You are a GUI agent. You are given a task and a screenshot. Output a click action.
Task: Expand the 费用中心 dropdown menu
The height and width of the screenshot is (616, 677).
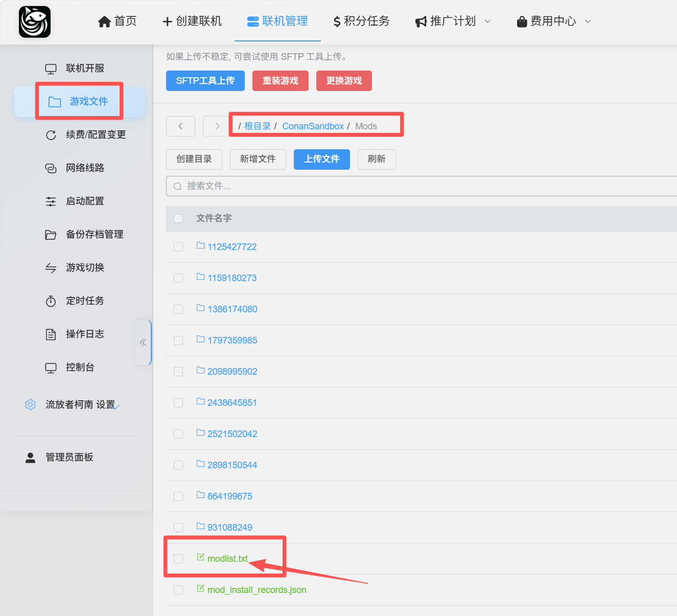click(554, 21)
